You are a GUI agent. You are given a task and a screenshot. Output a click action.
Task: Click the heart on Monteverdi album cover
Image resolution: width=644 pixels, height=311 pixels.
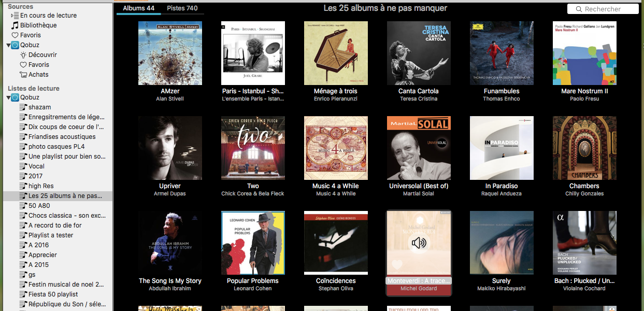(x=398, y=265)
